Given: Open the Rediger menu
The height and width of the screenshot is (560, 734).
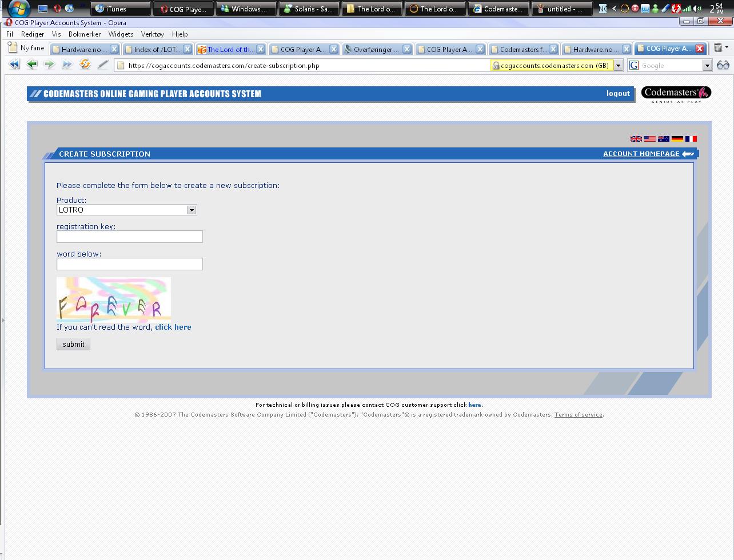Looking at the screenshot, I should click(x=33, y=34).
